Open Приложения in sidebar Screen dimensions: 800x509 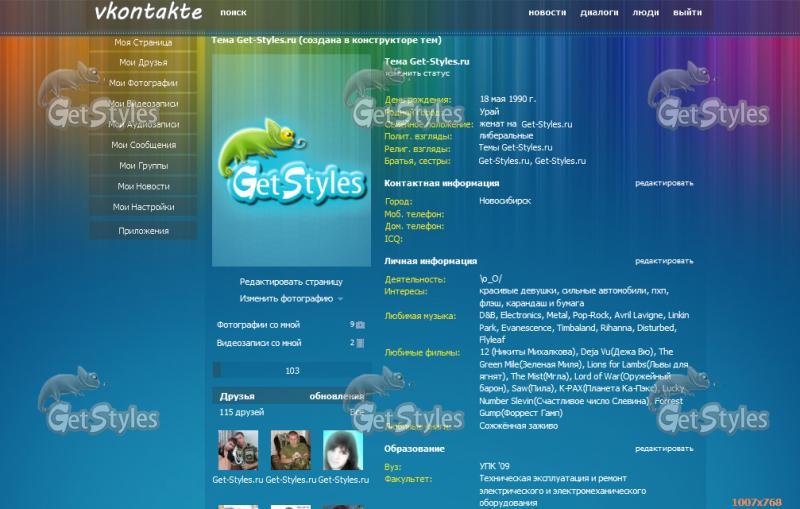tap(143, 231)
